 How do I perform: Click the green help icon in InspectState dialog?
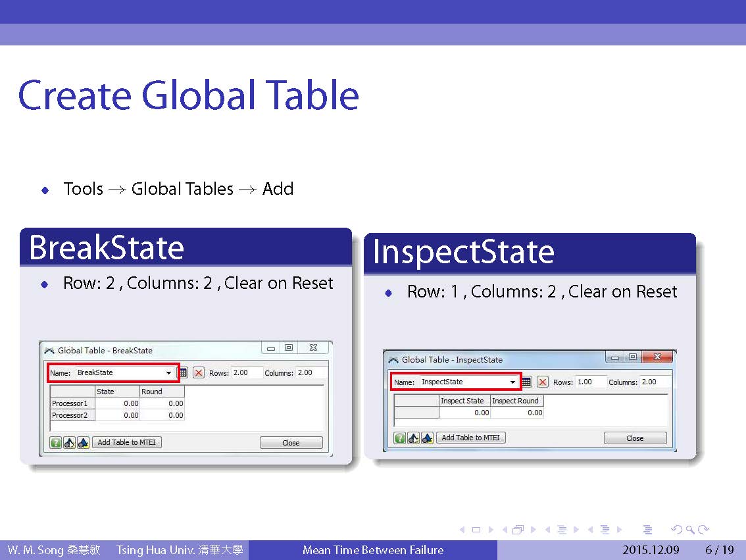point(400,438)
